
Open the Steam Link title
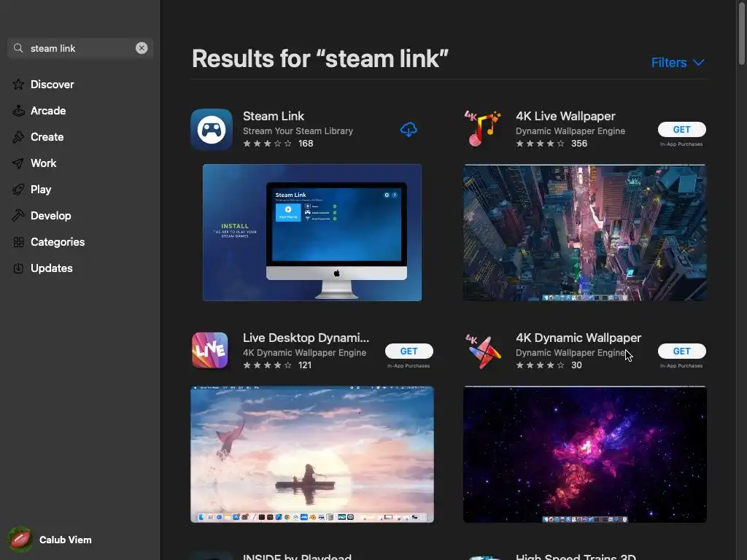274,116
